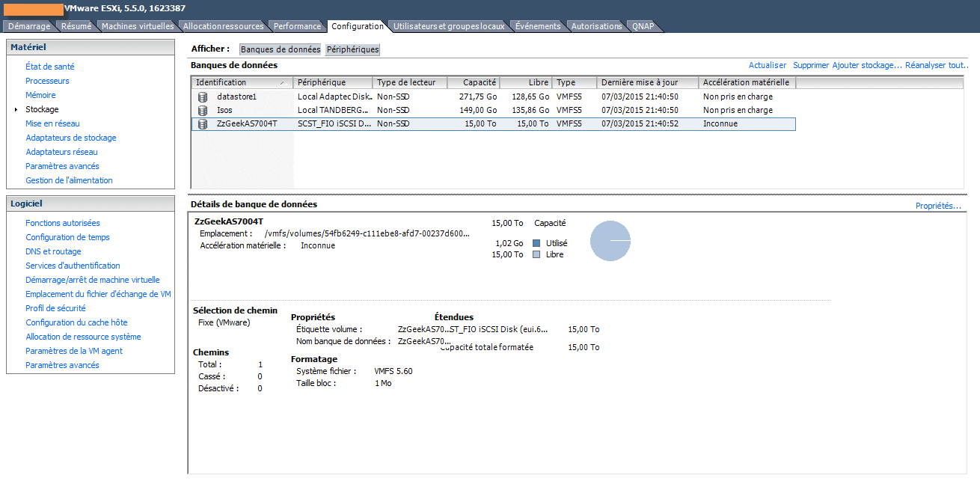Open Matériel Paramètres avancés
Screen dimensions: 980x490
(x=62, y=166)
